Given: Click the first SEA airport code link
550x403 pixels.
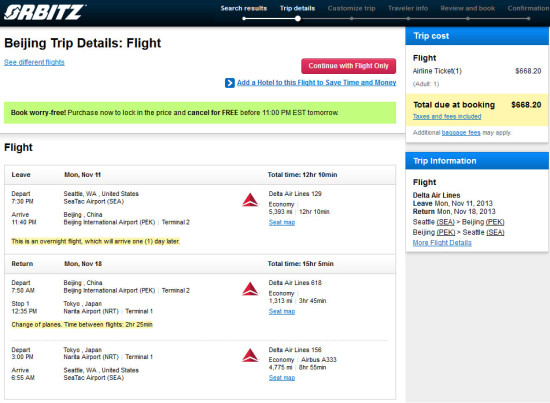Looking at the screenshot, I should click(445, 222).
